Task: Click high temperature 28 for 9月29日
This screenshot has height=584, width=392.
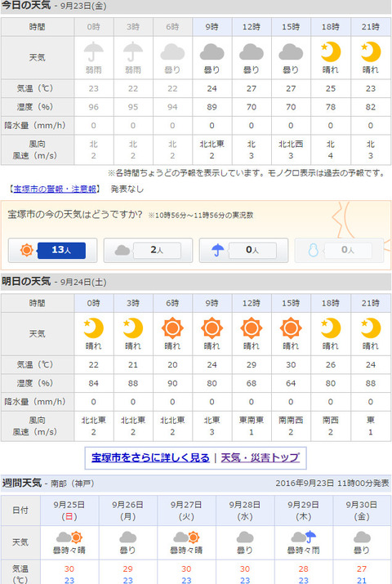Action: pyautogui.click(x=304, y=569)
